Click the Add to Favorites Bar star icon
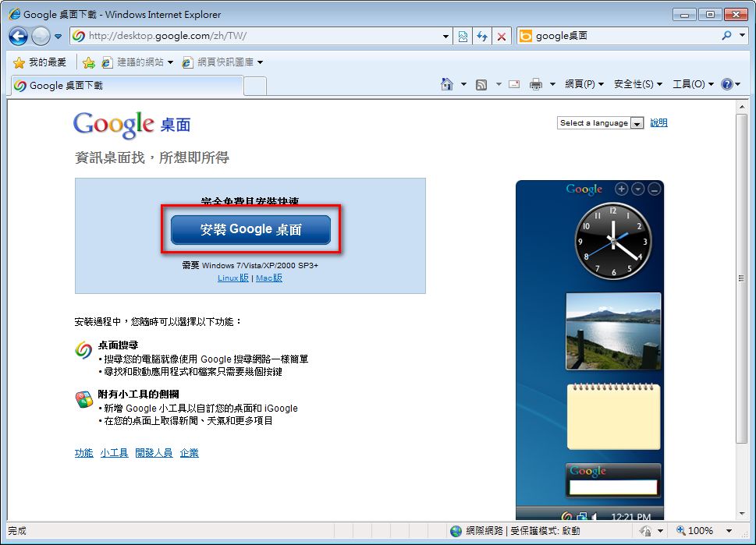 [x=89, y=62]
